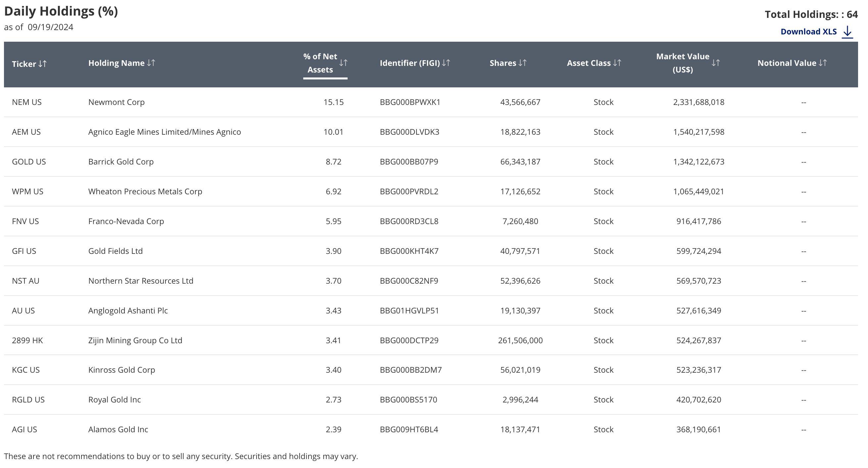The width and height of the screenshot is (868, 468).
Task: Sort by Asset Class arrows icon
Action: pyautogui.click(x=617, y=63)
